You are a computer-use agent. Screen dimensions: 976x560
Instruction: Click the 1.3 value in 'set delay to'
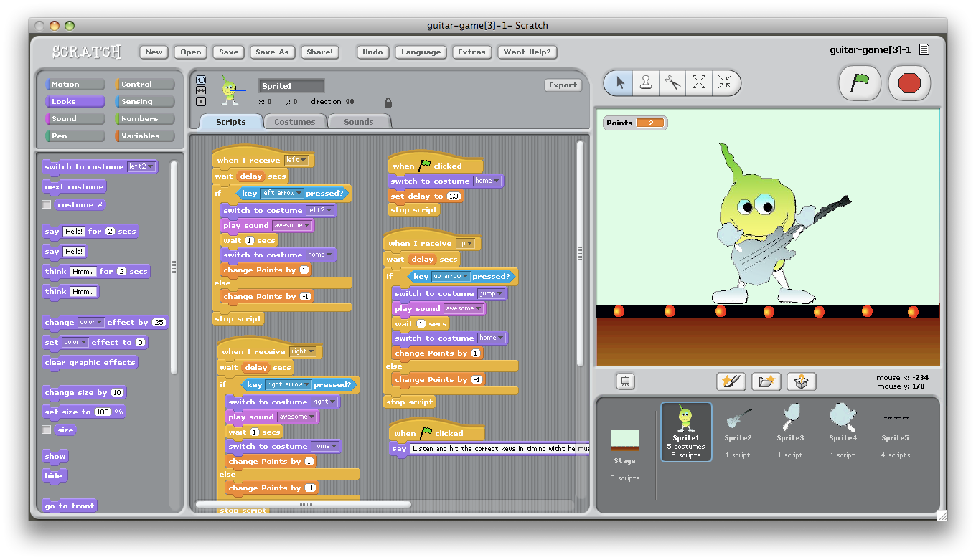(x=454, y=196)
